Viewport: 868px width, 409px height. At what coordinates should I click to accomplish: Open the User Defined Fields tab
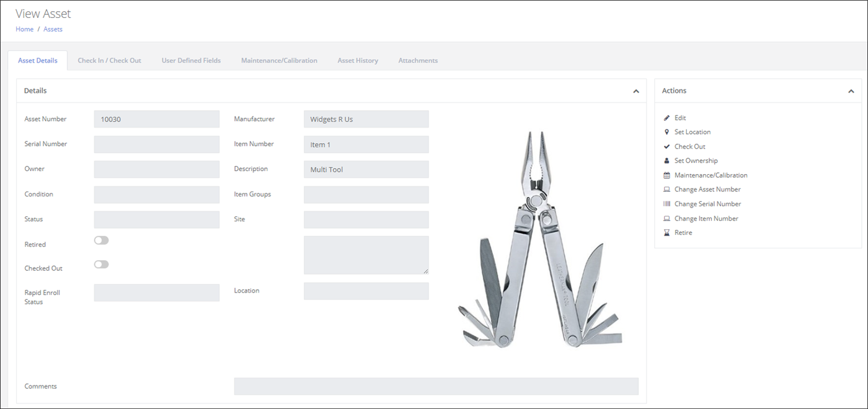point(191,61)
